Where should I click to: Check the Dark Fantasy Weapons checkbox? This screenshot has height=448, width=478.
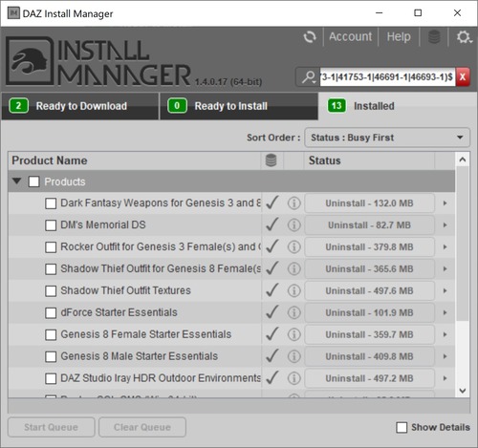51,203
